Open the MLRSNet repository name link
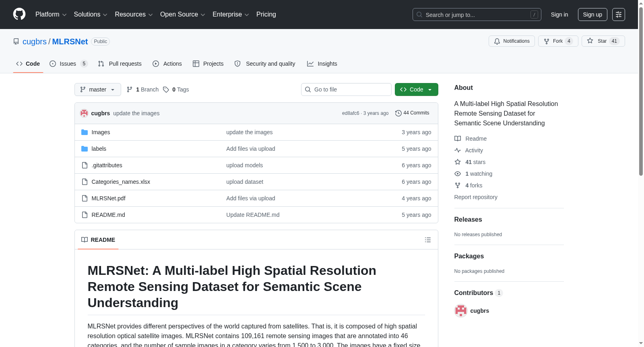644x347 pixels. [70, 42]
